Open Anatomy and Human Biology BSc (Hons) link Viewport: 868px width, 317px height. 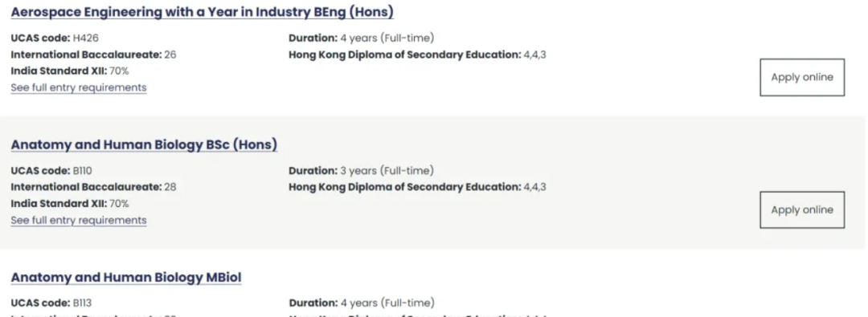point(144,145)
